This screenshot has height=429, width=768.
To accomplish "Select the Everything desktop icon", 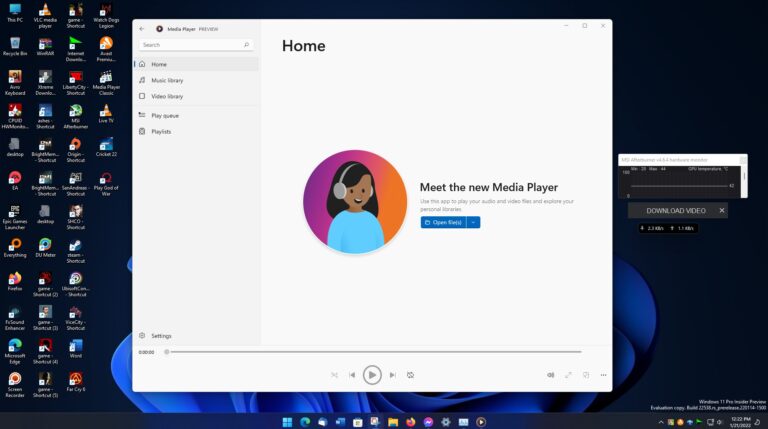I will pyautogui.click(x=15, y=248).
